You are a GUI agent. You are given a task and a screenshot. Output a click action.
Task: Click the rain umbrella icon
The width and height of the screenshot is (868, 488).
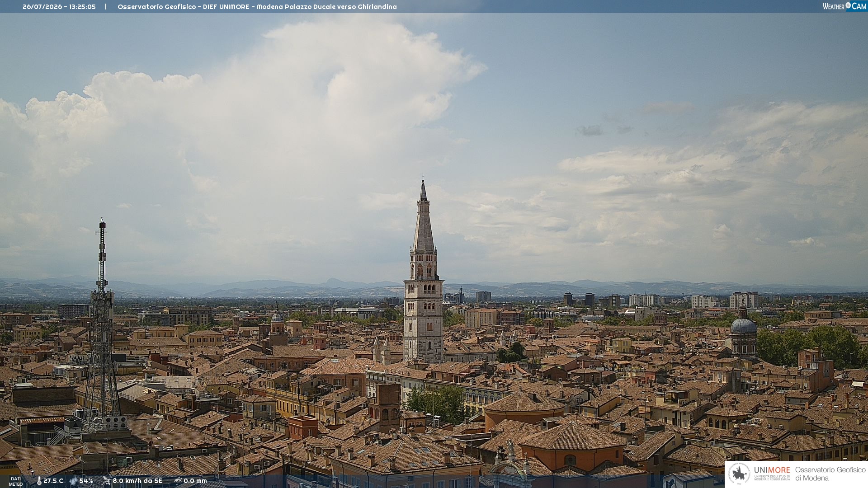[178, 481]
